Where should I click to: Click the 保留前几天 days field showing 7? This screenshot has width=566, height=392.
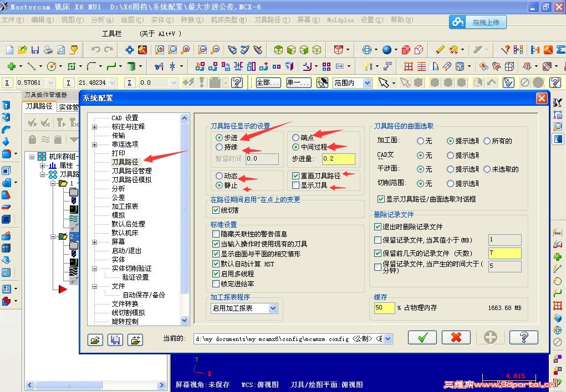504,253
